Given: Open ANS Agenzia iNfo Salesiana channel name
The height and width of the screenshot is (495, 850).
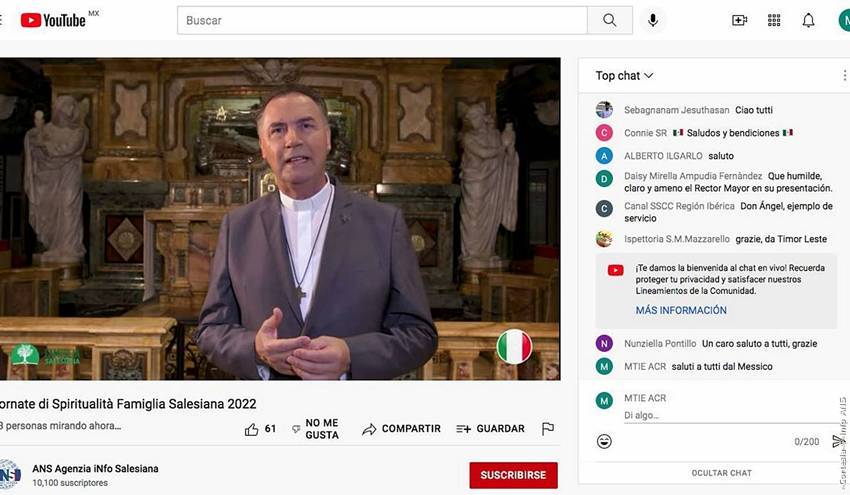Looking at the screenshot, I should click(95, 468).
